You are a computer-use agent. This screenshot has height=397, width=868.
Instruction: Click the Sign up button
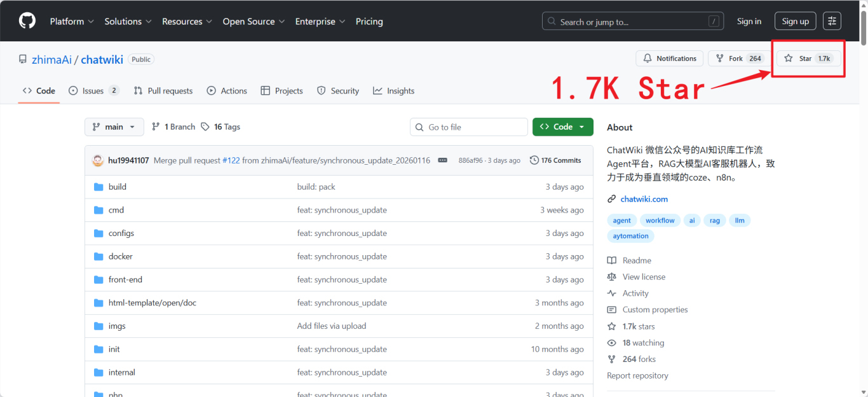click(795, 21)
